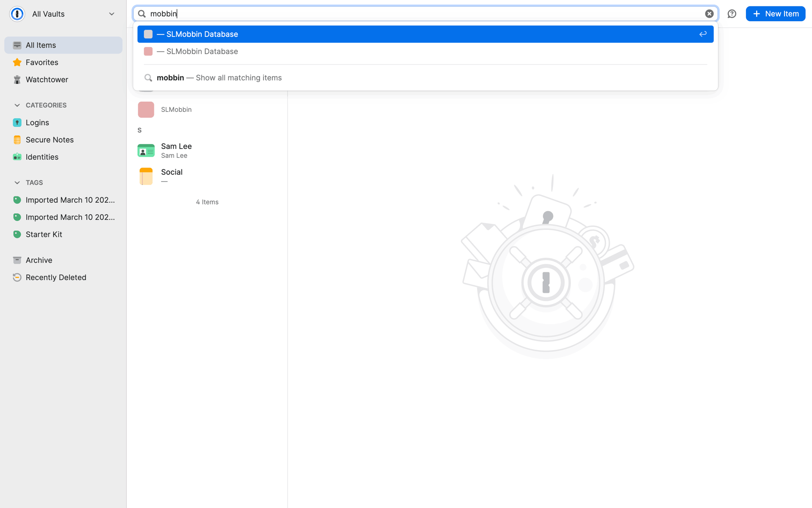Select the Social secure note item
812x508 pixels.
tap(207, 177)
